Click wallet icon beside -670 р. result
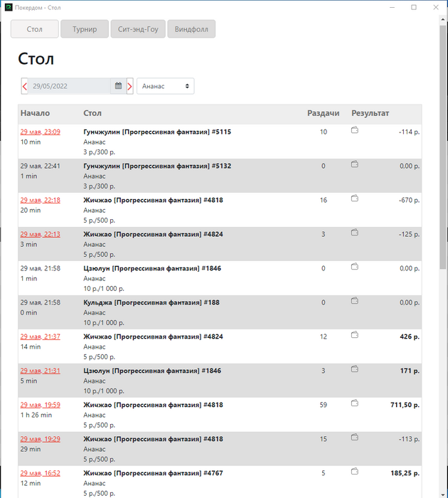 [355, 198]
